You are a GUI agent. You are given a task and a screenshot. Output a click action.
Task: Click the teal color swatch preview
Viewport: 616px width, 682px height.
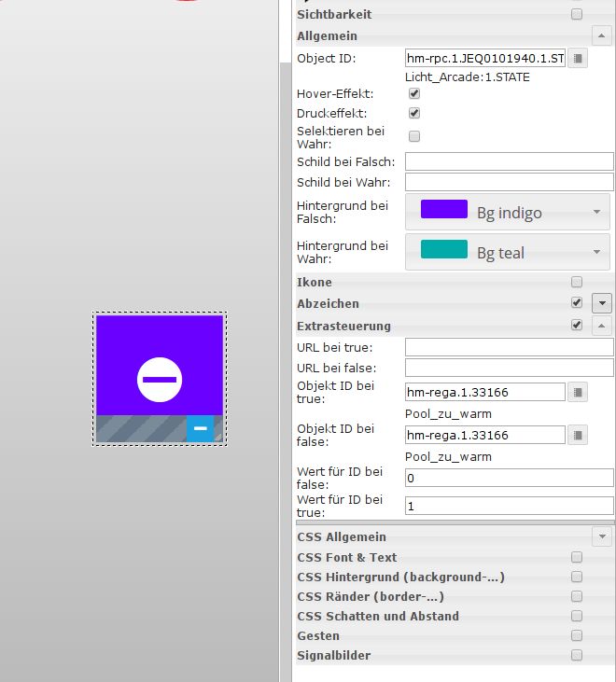click(x=444, y=250)
